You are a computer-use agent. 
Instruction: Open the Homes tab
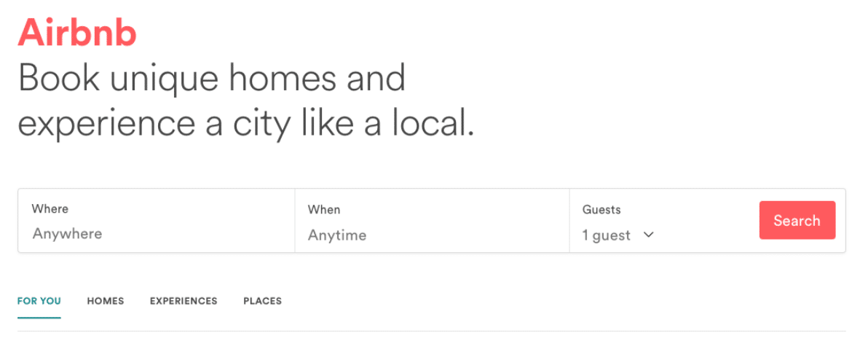[x=106, y=301]
